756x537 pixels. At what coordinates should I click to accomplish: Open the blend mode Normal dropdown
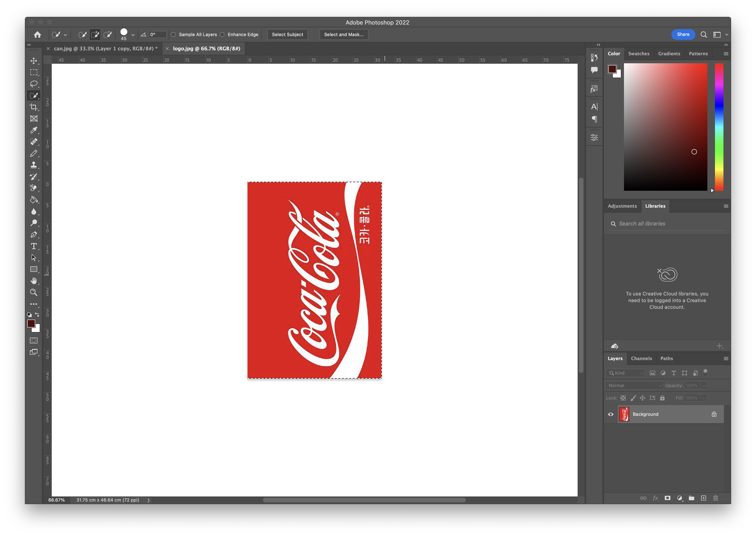(634, 385)
